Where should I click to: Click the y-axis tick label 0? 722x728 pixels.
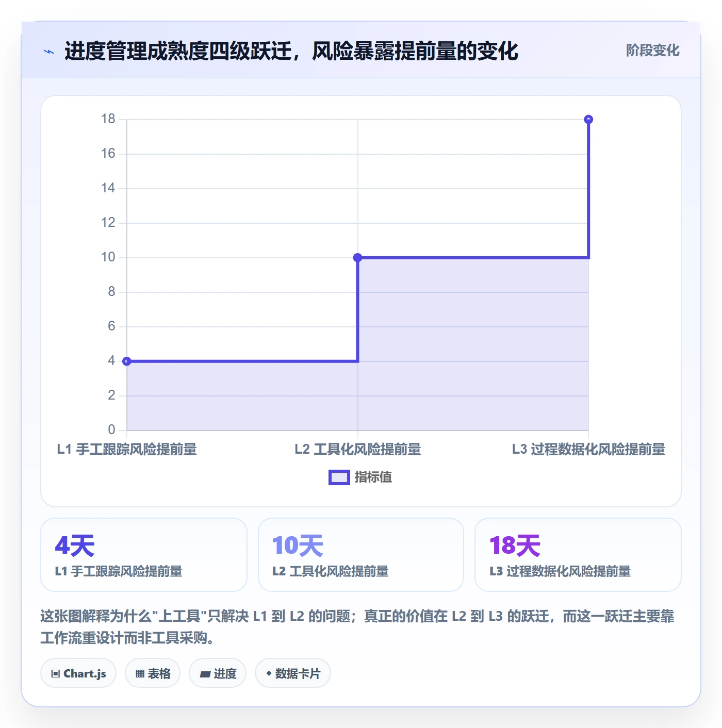pos(112,430)
